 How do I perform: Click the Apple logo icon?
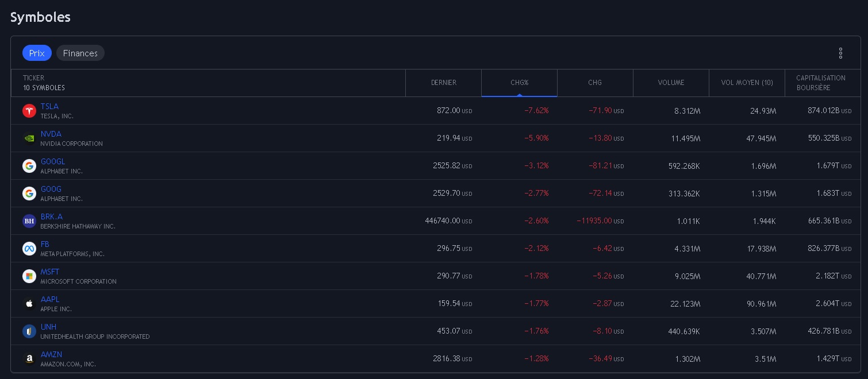coord(29,304)
